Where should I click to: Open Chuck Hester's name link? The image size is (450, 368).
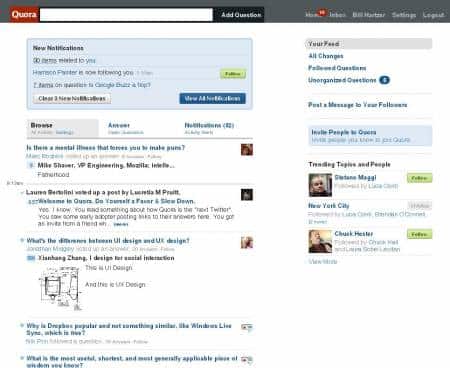(354, 234)
